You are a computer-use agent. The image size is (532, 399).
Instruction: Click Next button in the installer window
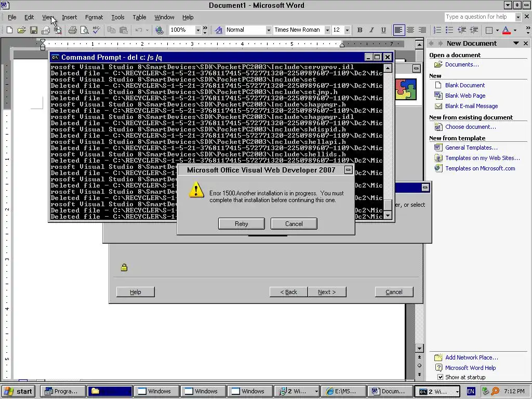pyautogui.click(x=327, y=292)
